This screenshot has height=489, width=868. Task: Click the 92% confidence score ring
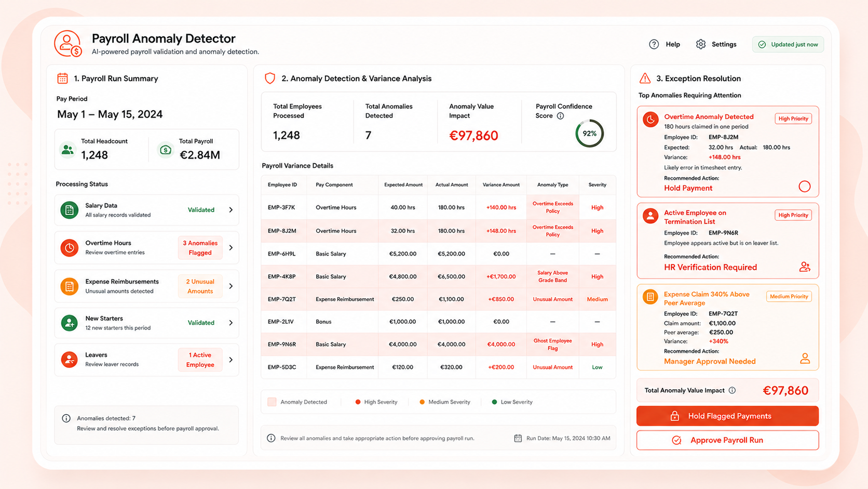click(589, 134)
